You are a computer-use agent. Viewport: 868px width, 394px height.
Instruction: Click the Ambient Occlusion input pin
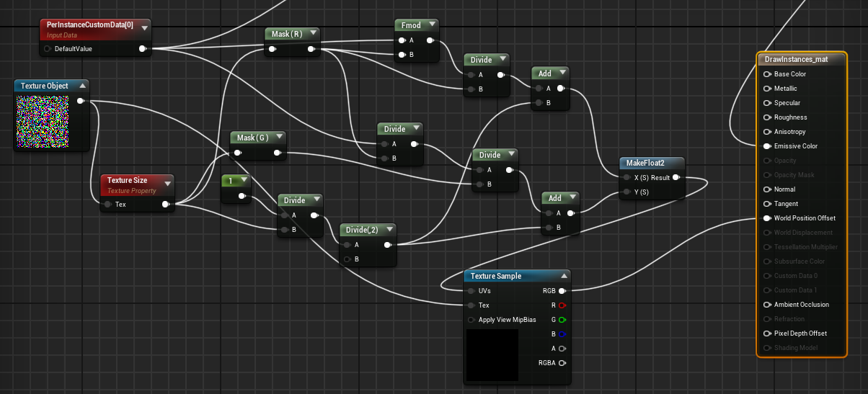(x=766, y=305)
